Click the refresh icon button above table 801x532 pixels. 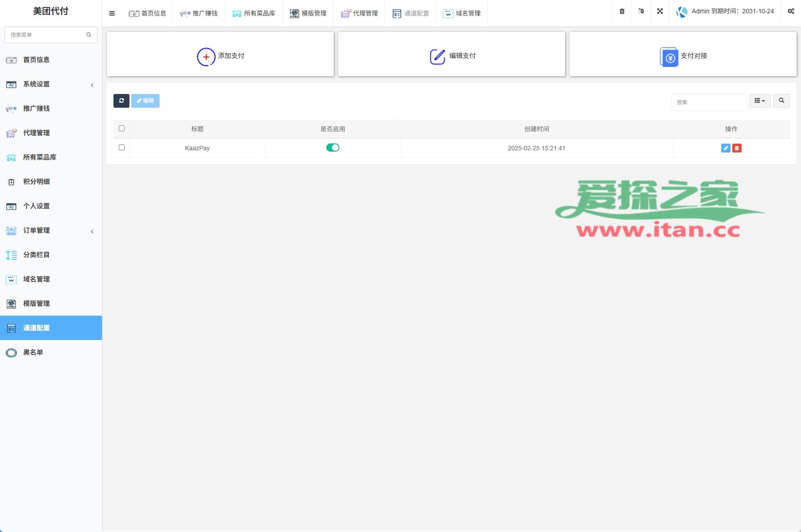click(121, 101)
